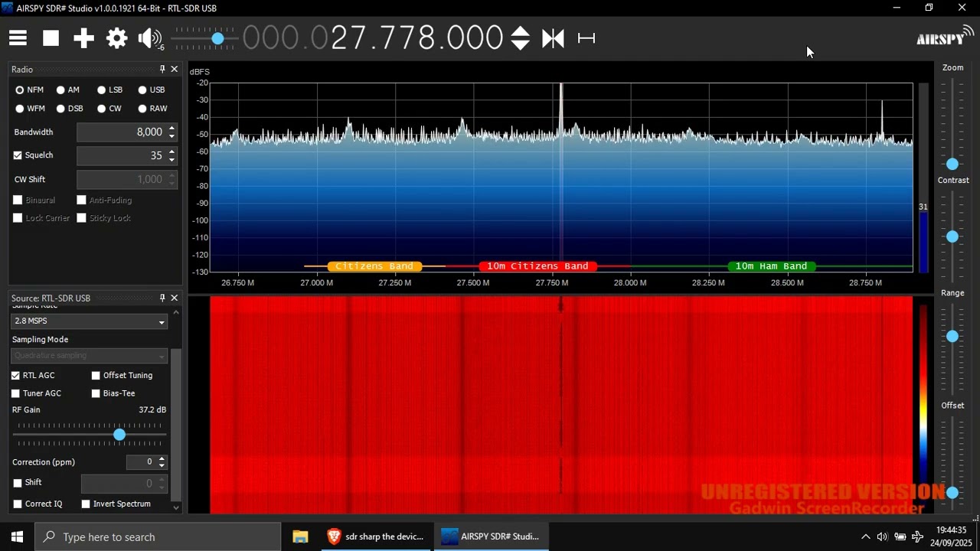Adjust the audio volume slider
The width and height of the screenshot is (980, 551).
click(205, 38)
